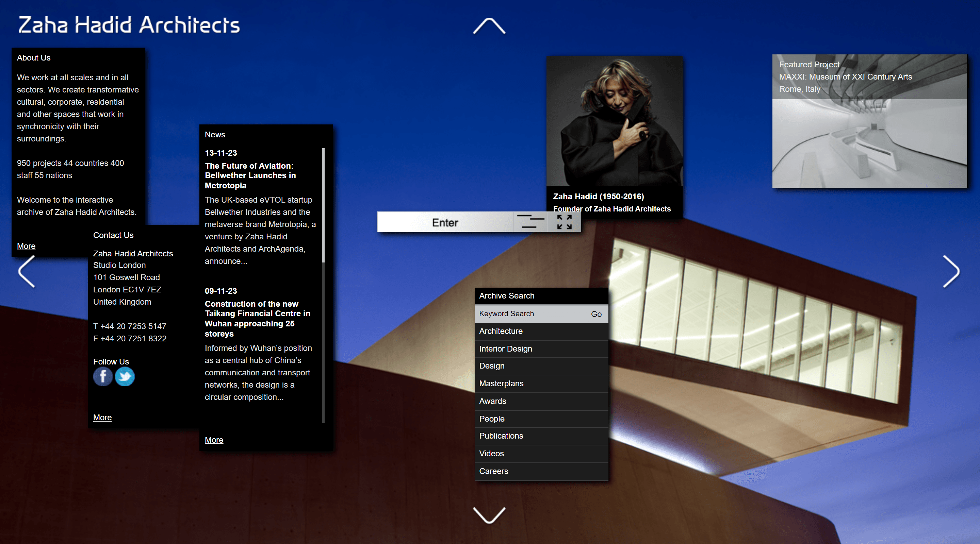Open the Careers category
This screenshot has height=544, width=980.
click(493, 471)
